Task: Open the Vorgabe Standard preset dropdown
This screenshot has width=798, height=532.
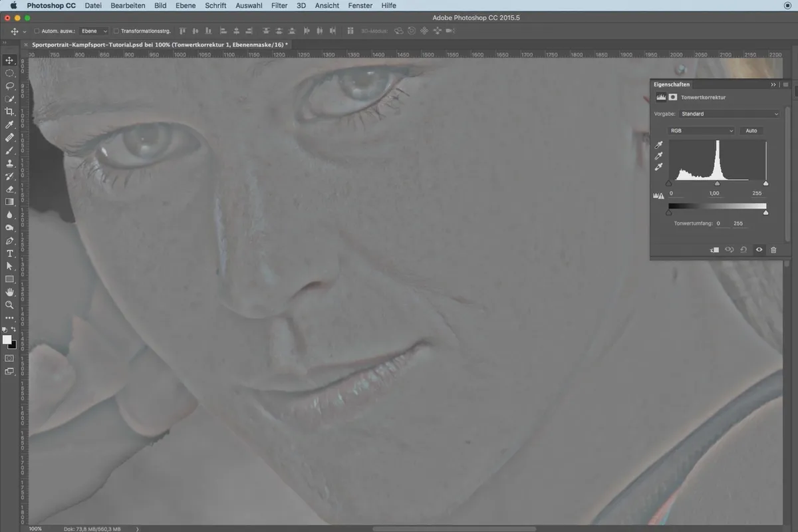Action: [730, 114]
